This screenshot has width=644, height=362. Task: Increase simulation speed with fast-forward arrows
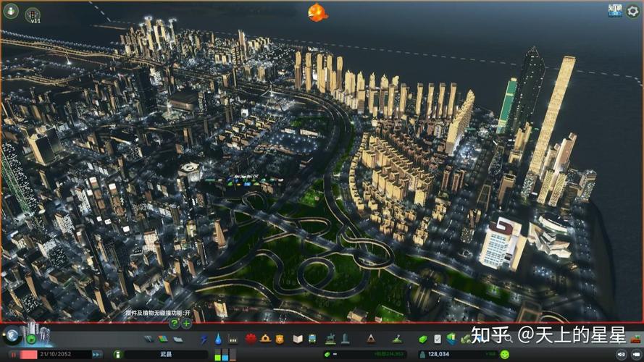pyautogui.click(x=97, y=354)
